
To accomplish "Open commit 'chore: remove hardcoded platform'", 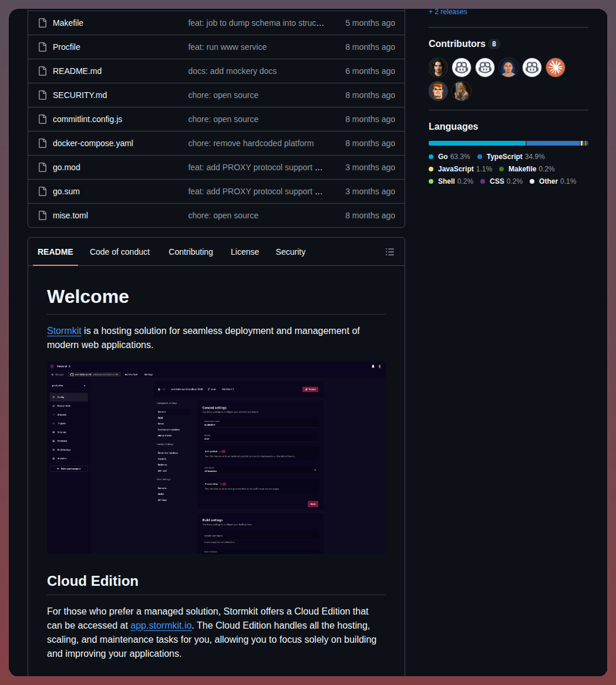I will (x=251, y=143).
